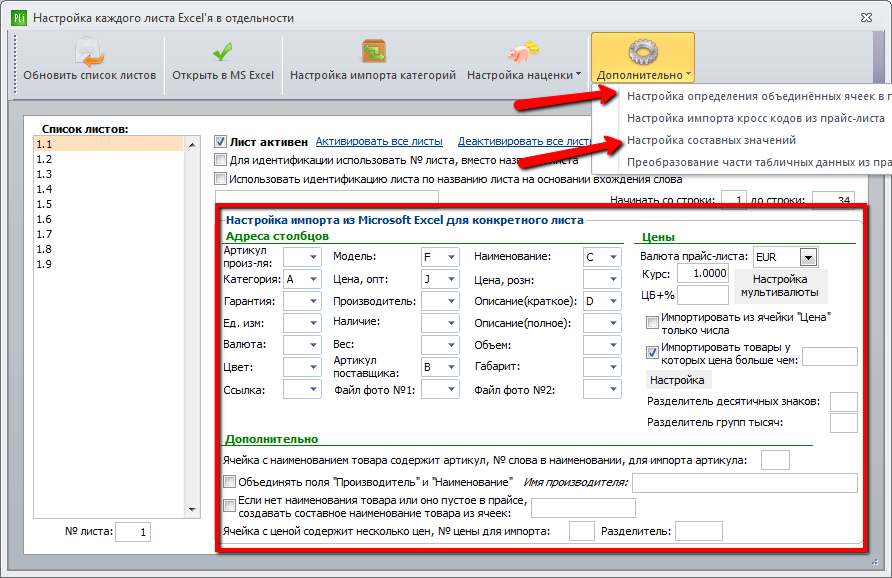
Task: Click the sheet list scroll-down arrow
Action: tap(192, 510)
